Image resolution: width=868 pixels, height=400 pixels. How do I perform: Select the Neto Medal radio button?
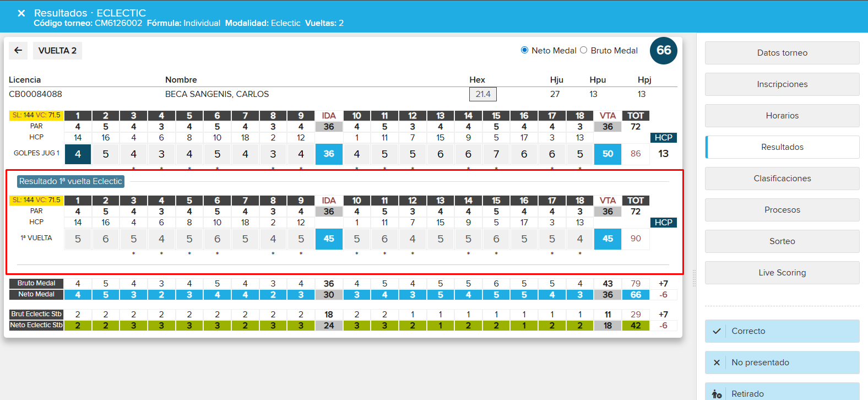524,50
